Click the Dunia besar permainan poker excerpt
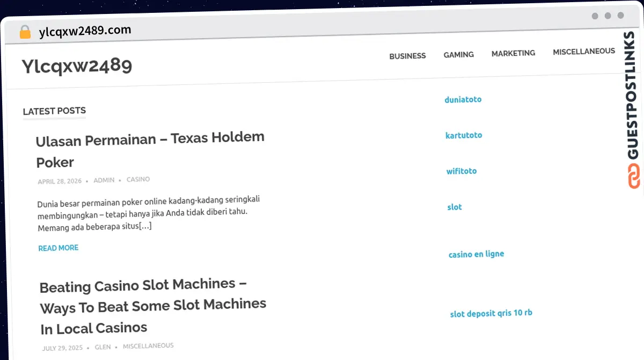Viewport: 644px width, 360px height. point(149,213)
